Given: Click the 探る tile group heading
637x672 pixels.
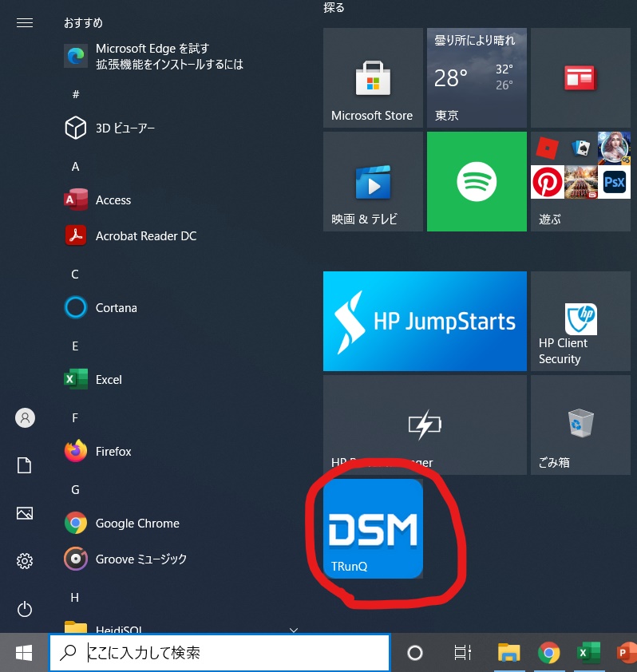Looking at the screenshot, I should point(334,7).
